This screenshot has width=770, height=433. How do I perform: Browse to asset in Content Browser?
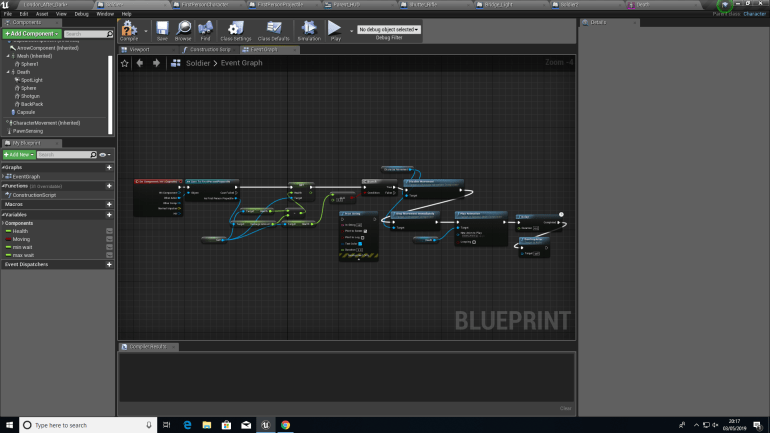tap(183, 30)
